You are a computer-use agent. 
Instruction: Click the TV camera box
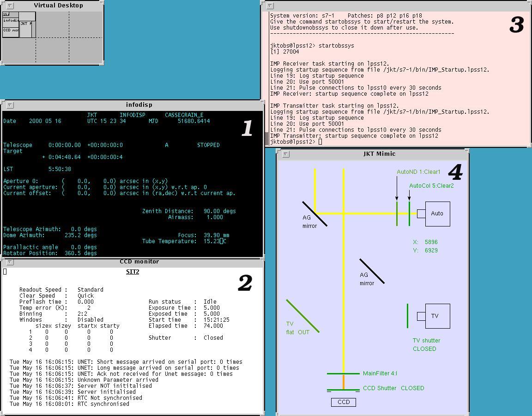click(x=437, y=316)
